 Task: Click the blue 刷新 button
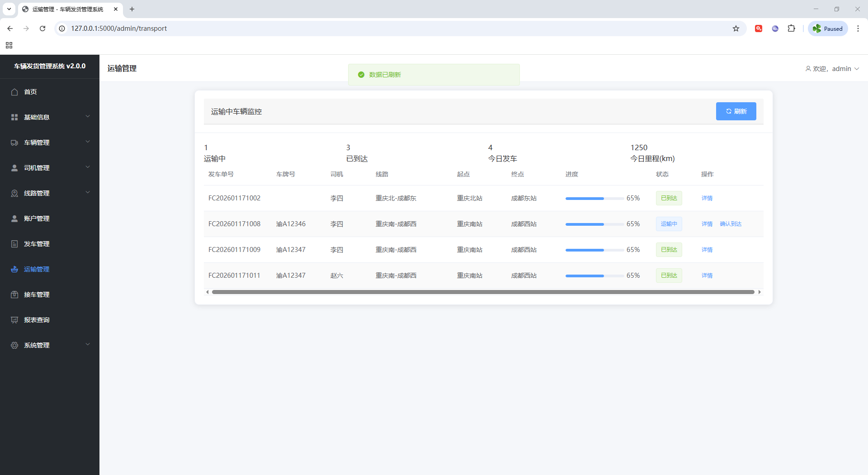(x=736, y=111)
